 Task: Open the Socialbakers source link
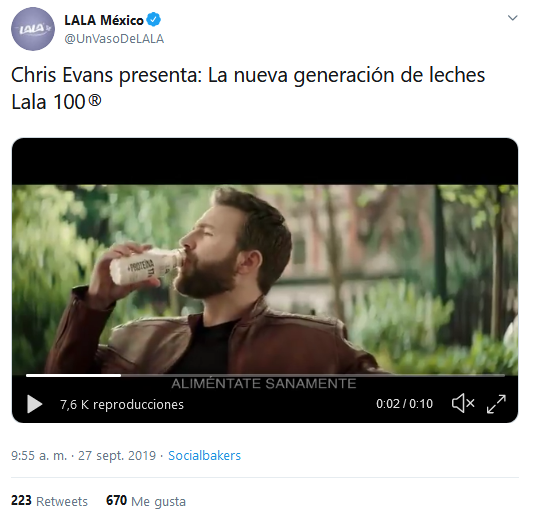coord(204,455)
